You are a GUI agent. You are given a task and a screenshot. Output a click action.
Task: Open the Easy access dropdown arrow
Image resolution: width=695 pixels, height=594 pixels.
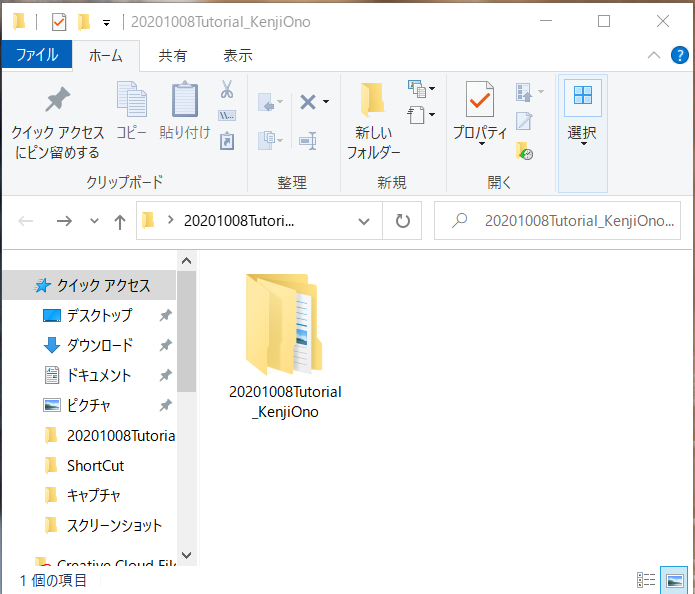tap(432, 115)
